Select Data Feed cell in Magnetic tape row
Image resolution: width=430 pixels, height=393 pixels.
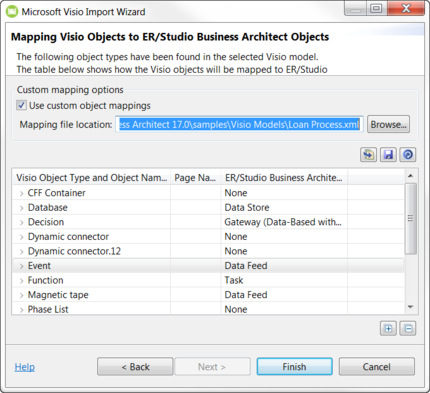click(284, 295)
